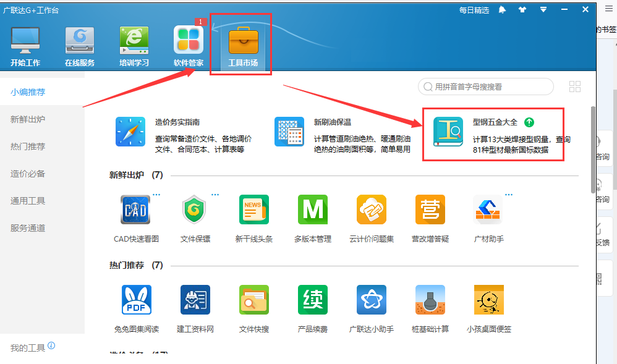Click 每日精选 link in title bar
The height and width of the screenshot is (364, 617).
474,11
